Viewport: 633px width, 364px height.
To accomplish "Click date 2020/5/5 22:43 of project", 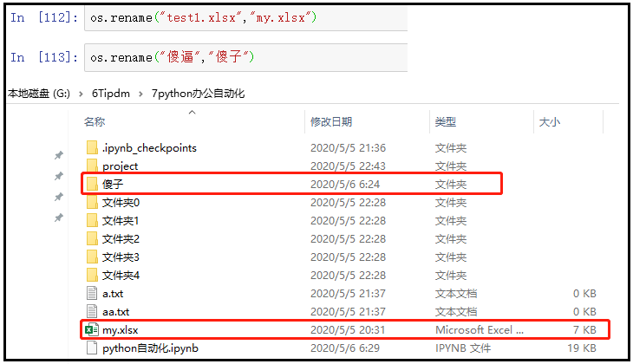I will 348,166.
